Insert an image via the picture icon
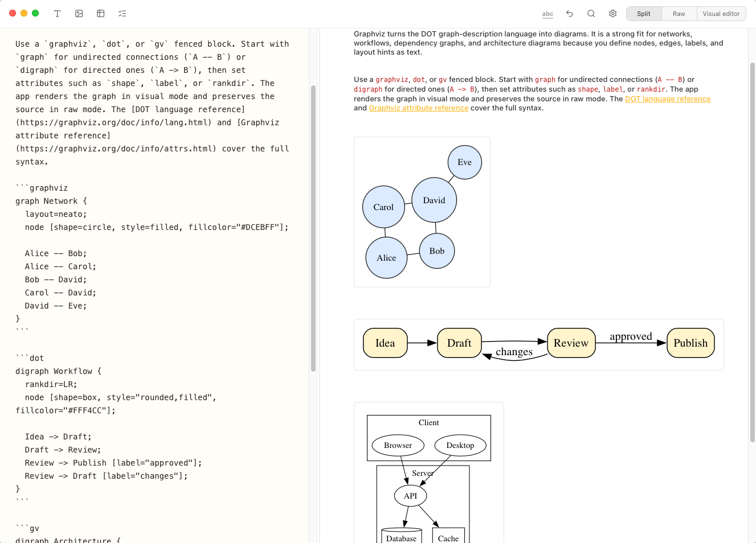 [x=79, y=14]
